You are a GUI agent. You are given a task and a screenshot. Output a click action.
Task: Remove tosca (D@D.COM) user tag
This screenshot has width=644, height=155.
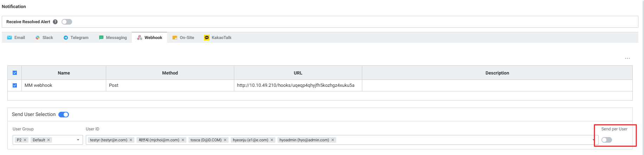pyautogui.click(x=225, y=140)
